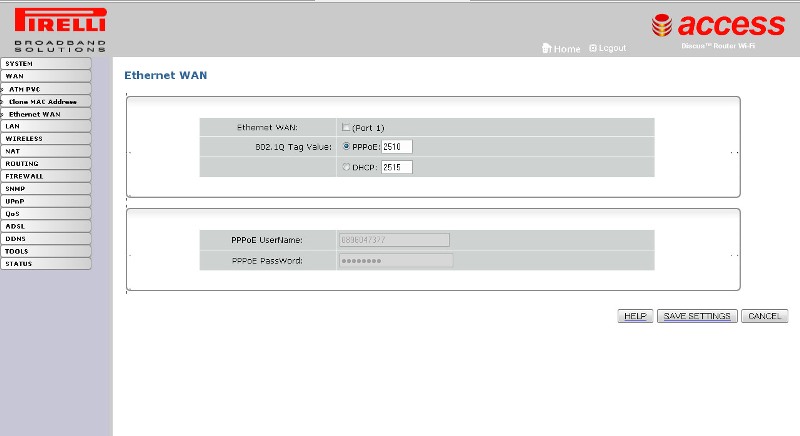Go to the STATUS menu item

click(x=45, y=264)
